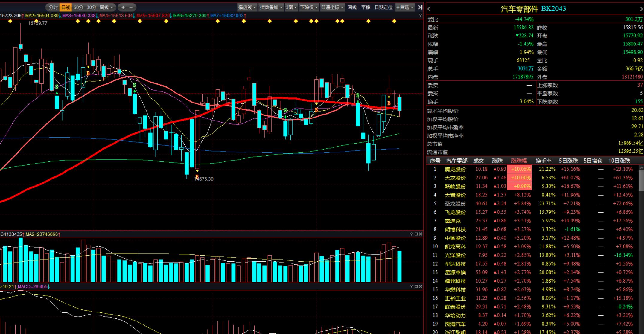The width and height of the screenshot is (644, 334).
Task: Open 腾龙股份 stock from list
Action: coord(455,169)
